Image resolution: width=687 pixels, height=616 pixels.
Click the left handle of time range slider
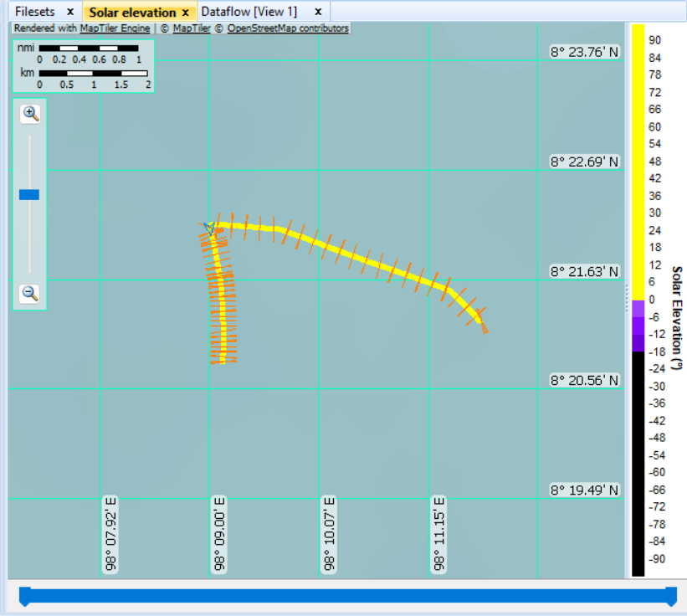[25, 597]
